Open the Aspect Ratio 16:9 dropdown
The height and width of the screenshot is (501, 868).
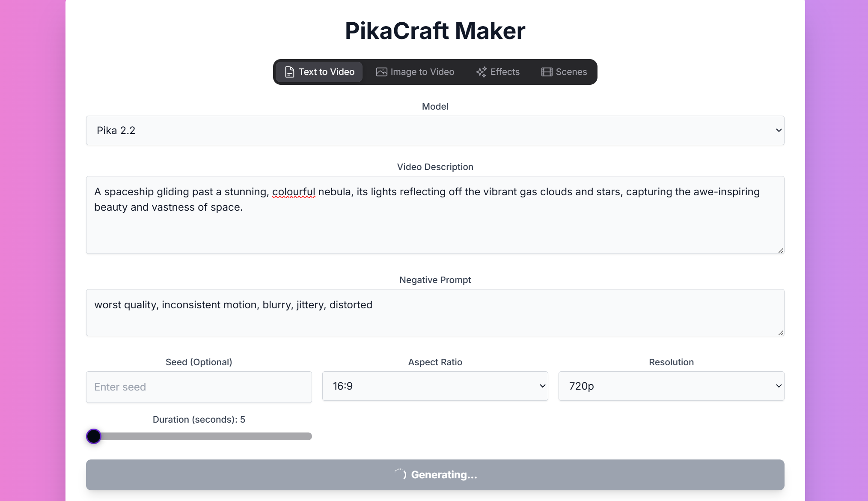(x=435, y=386)
